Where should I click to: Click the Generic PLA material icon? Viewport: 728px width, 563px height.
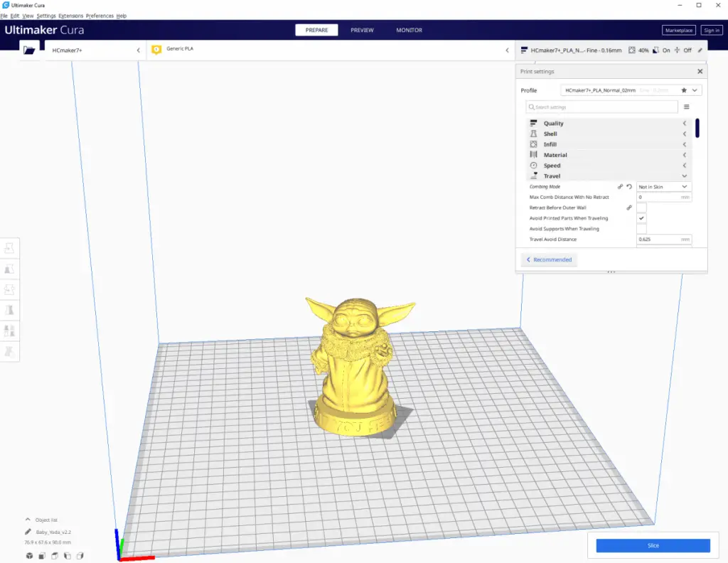pos(156,49)
